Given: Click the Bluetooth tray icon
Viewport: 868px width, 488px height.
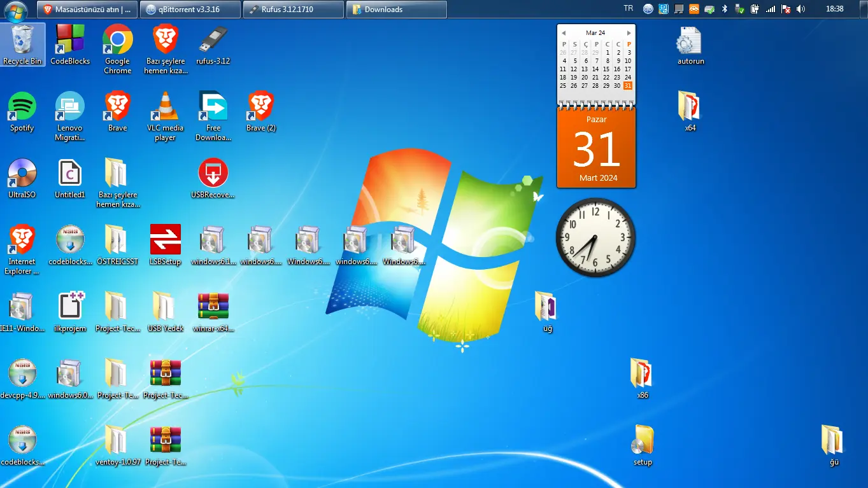Looking at the screenshot, I should 724,9.
